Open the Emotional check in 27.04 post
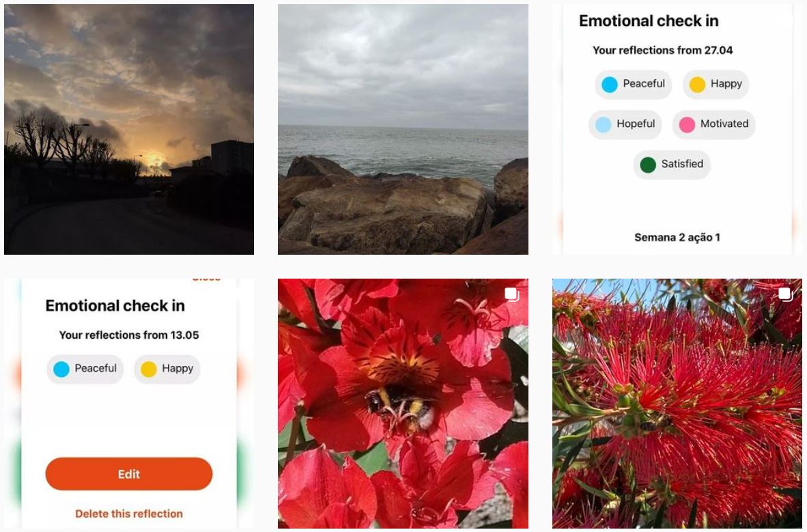Image resolution: width=807 pixels, height=532 pixels. tap(677, 129)
